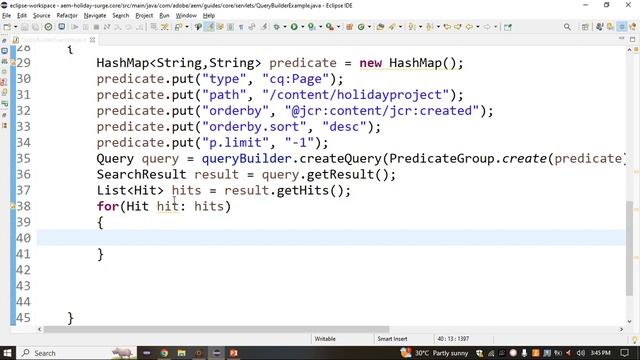Click the "/content/holidayproject" string
640x360 pixels.
pos(356,95)
